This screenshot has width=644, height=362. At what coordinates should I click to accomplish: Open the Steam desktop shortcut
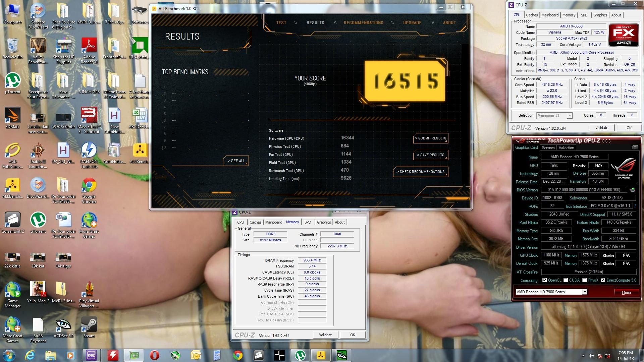[x=89, y=327]
